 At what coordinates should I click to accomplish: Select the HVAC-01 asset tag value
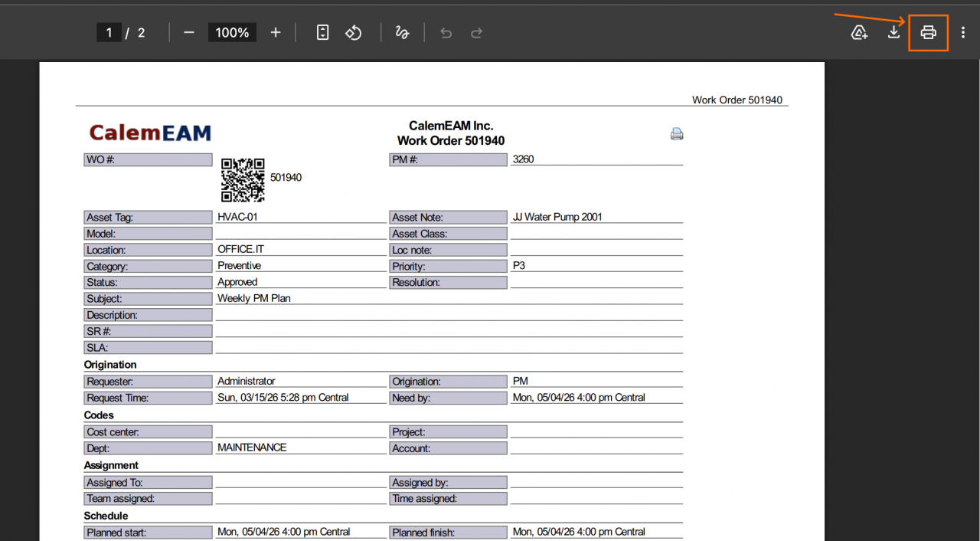click(x=237, y=217)
